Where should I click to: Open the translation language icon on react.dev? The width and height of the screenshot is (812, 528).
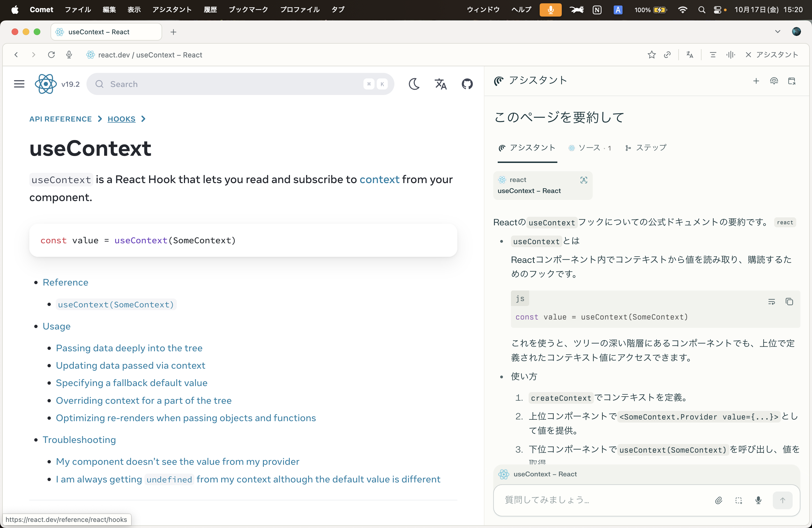point(440,84)
